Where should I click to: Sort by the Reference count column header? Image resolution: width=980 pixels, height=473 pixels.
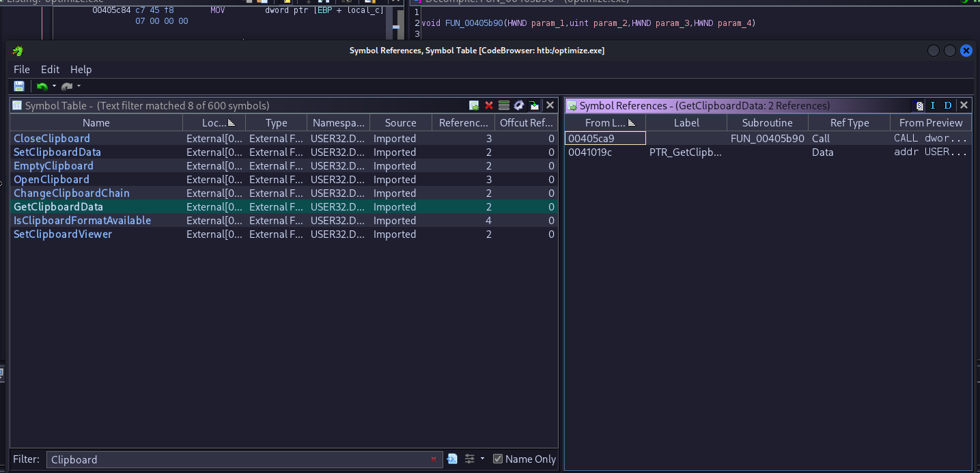(x=463, y=123)
